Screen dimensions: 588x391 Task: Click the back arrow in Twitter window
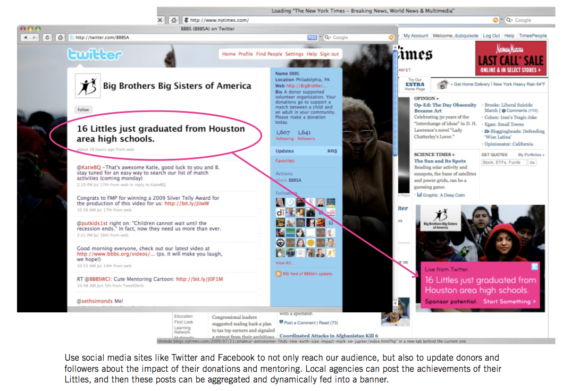pos(25,38)
